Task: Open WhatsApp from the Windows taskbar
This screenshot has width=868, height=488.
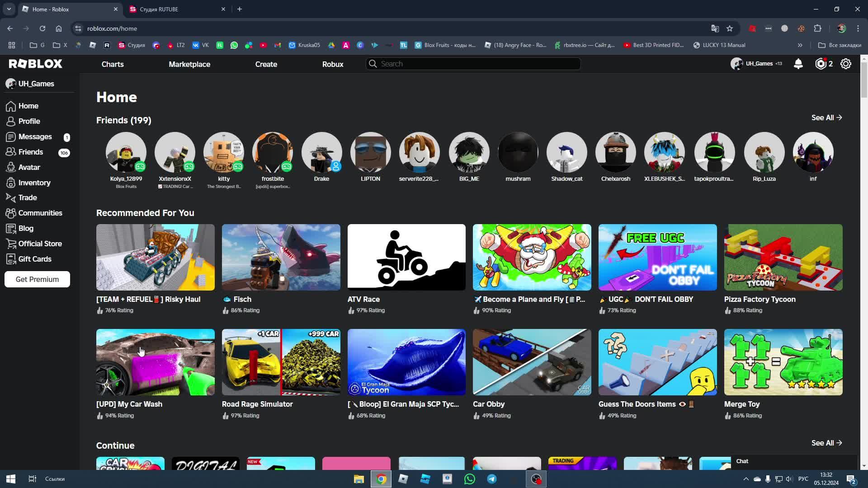Action: tap(470, 479)
